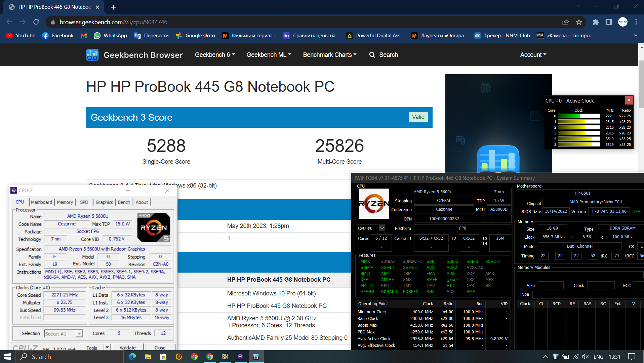This screenshot has height=363, width=644.
Task: Switch to the Graphics tab in CPU-Z
Action: (x=104, y=202)
